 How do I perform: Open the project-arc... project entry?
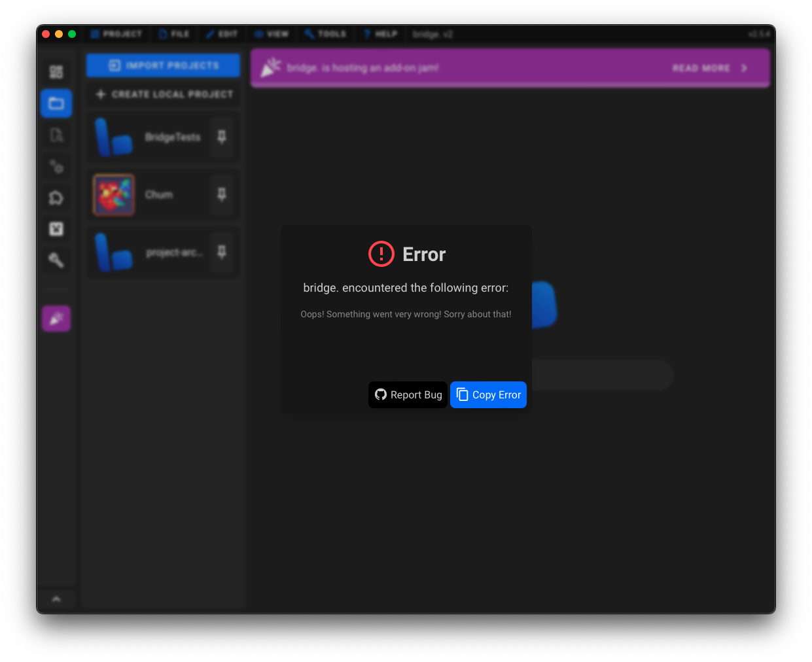[x=164, y=252]
